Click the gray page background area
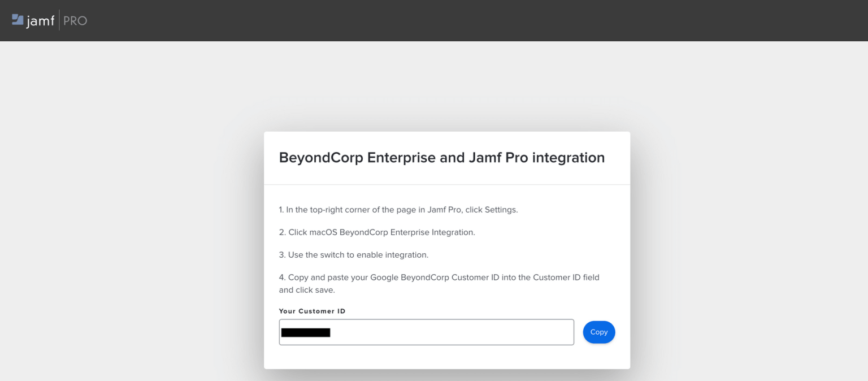Image resolution: width=868 pixels, height=381 pixels. coord(113,226)
